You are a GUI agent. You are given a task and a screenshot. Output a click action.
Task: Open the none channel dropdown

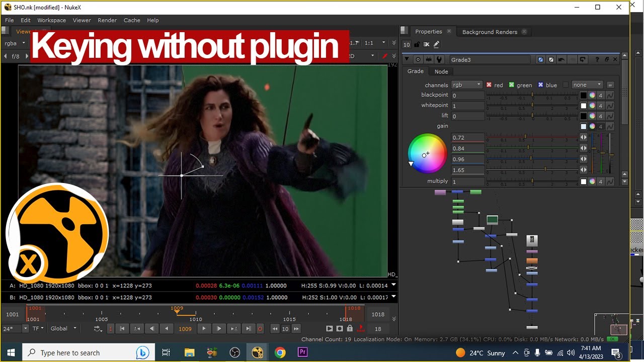(x=587, y=85)
